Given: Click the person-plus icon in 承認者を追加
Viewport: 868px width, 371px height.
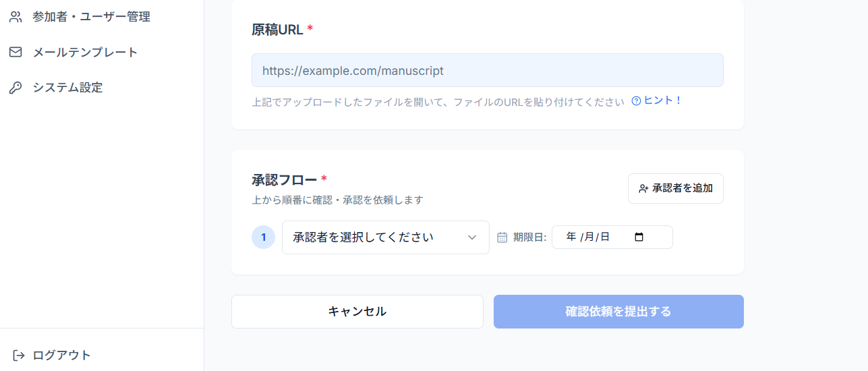Looking at the screenshot, I should [643, 189].
